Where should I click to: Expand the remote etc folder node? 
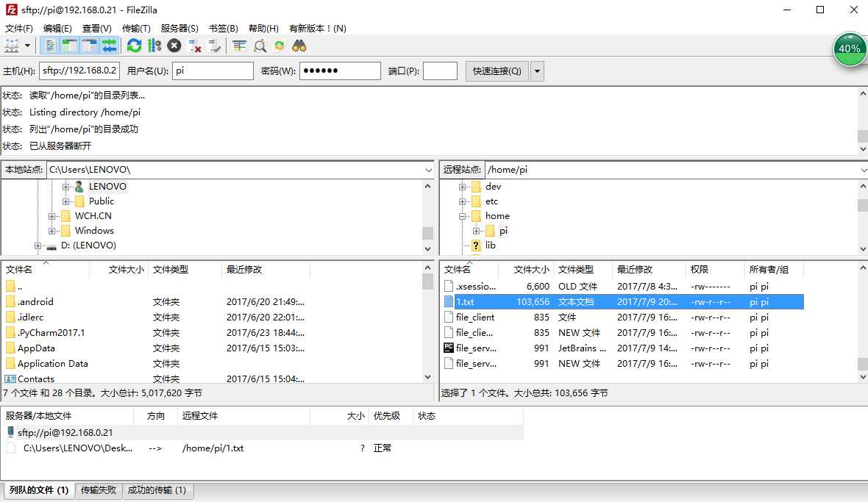click(462, 201)
